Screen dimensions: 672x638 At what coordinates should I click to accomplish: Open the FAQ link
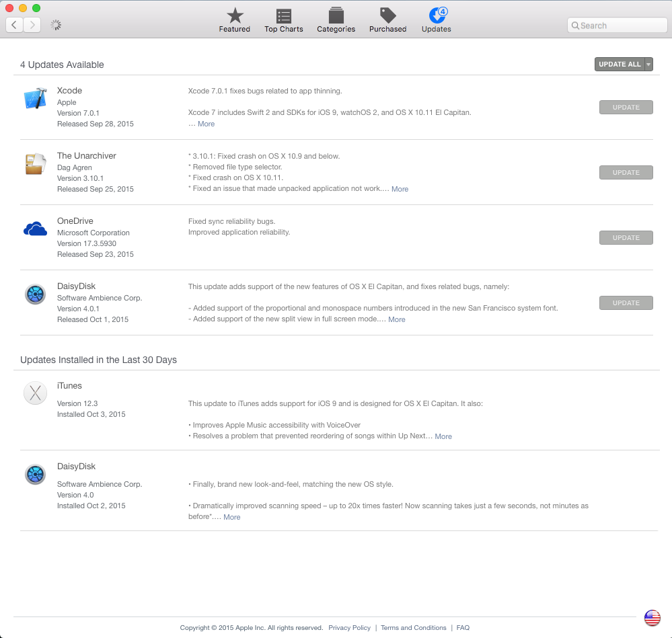(x=463, y=628)
